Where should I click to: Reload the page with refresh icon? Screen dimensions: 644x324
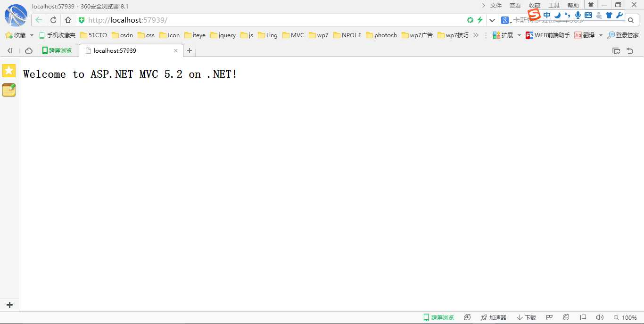[53, 20]
